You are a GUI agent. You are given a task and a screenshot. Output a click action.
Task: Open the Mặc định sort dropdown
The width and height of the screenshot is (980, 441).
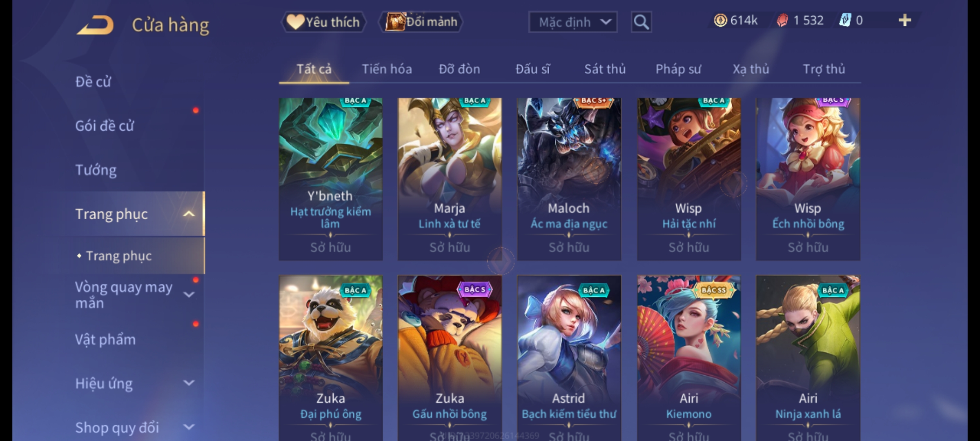pos(572,22)
